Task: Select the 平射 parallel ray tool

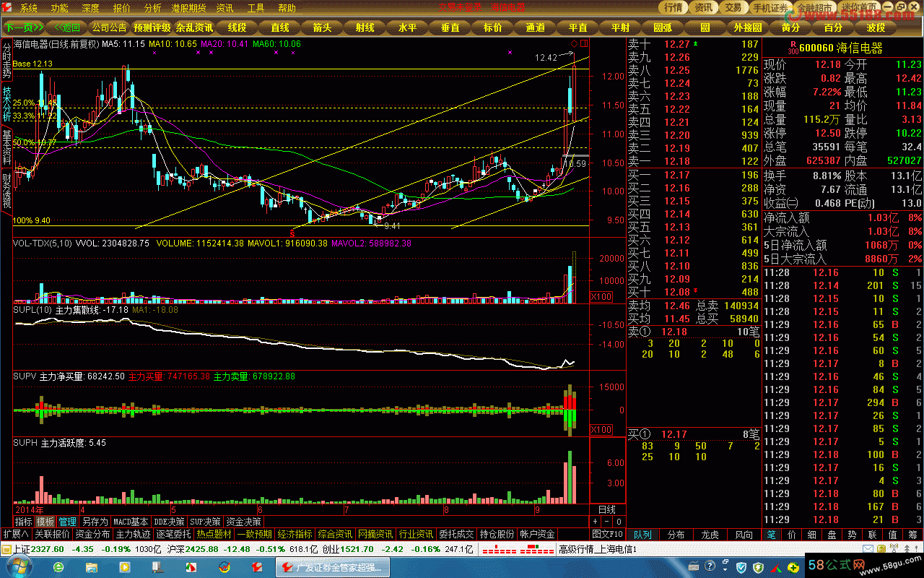Action: click(x=621, y=28)
